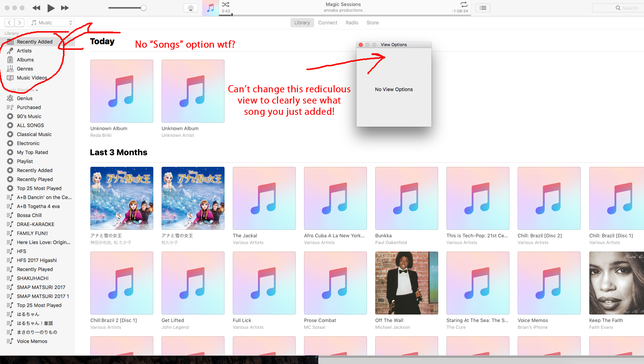This screenshot has height=364, width=644.
Task: Select the Playlist smart playlist text
Action: 25,161
